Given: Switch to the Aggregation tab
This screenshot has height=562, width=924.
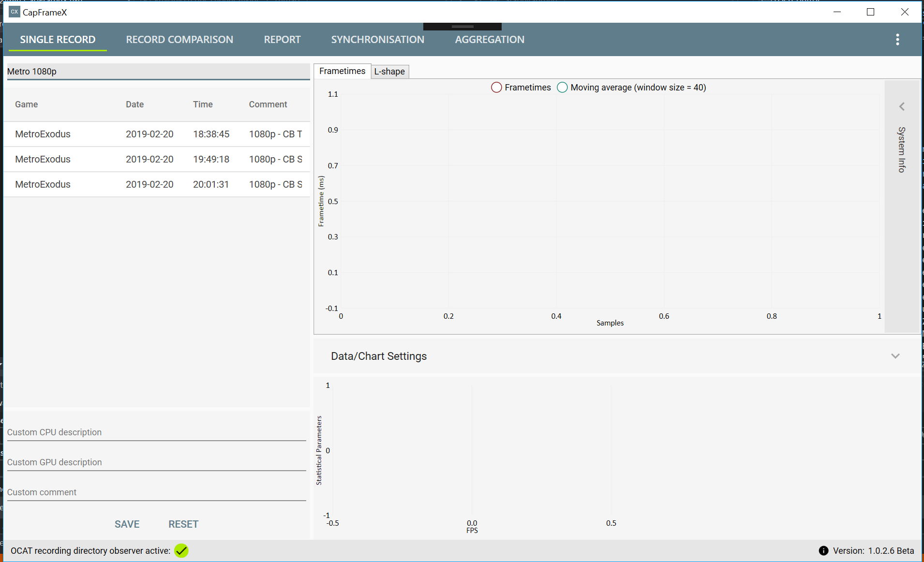Looking at the screenshot, I should coord(490,40).
